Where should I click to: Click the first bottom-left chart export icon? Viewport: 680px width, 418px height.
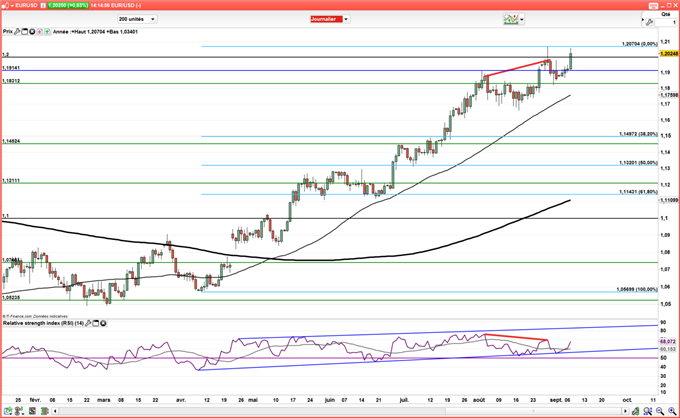tap(8, 411)
